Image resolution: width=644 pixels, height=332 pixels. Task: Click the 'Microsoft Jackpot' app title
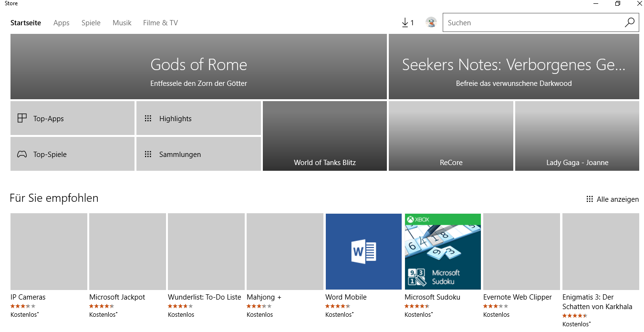pos(117,297)
